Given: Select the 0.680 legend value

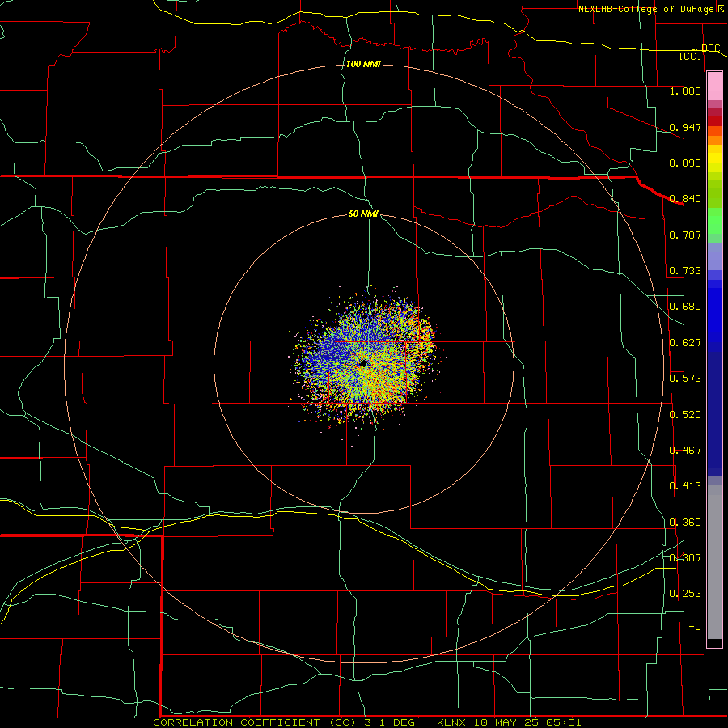Looking at the screenshot, I should pyautogui.click(x=685, y=307).
